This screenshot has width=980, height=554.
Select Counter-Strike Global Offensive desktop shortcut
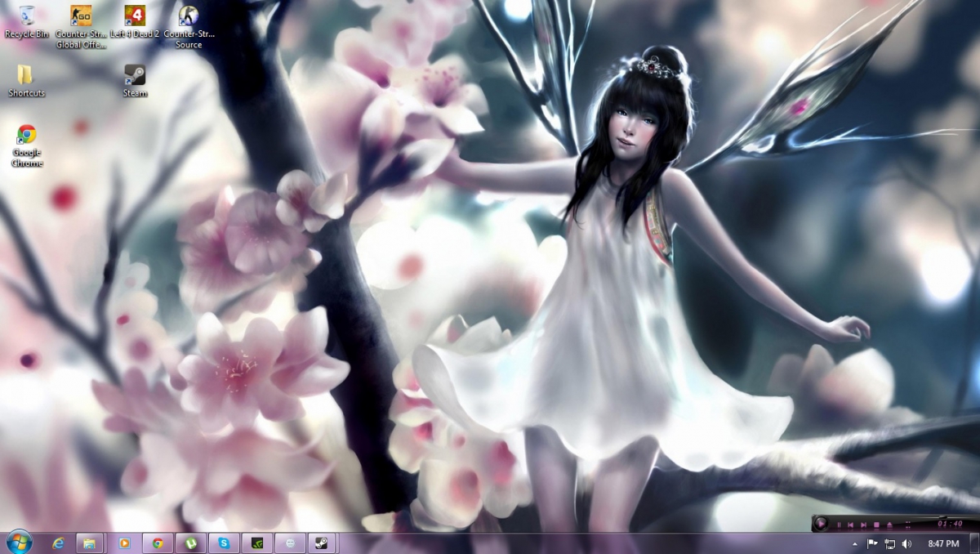pos(81,26)
